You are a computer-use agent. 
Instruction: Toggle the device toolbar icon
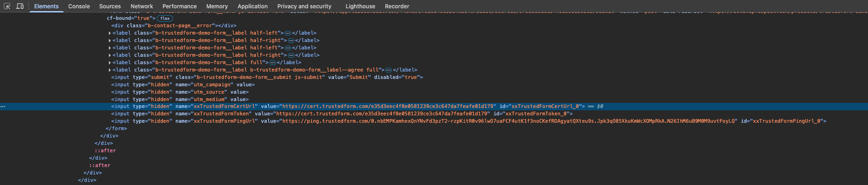point(20,6)
